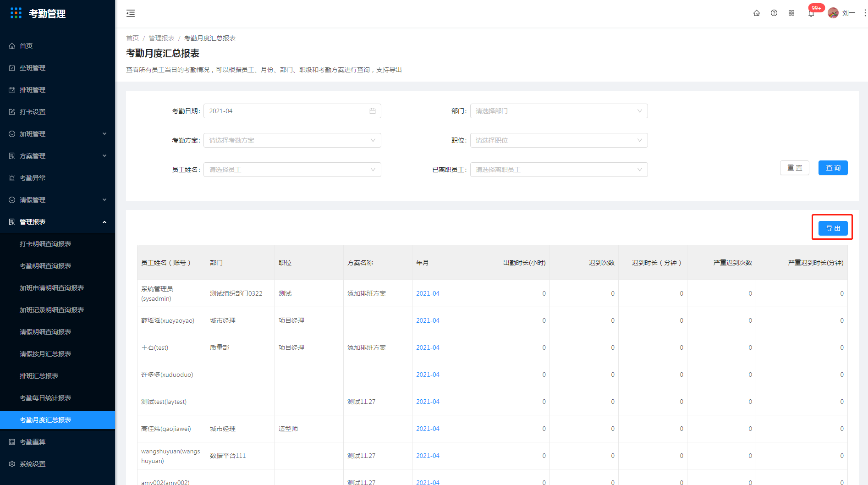Select 考勤月度汇总报表 menu item

click(57, 420)
